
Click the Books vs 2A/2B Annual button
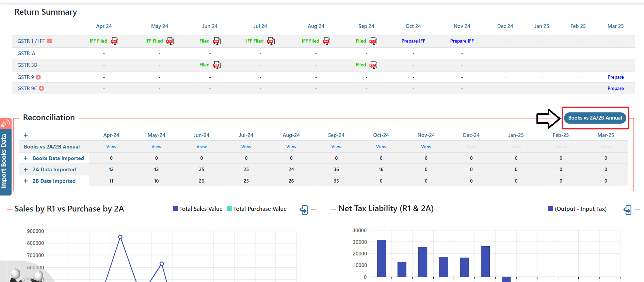595,118
